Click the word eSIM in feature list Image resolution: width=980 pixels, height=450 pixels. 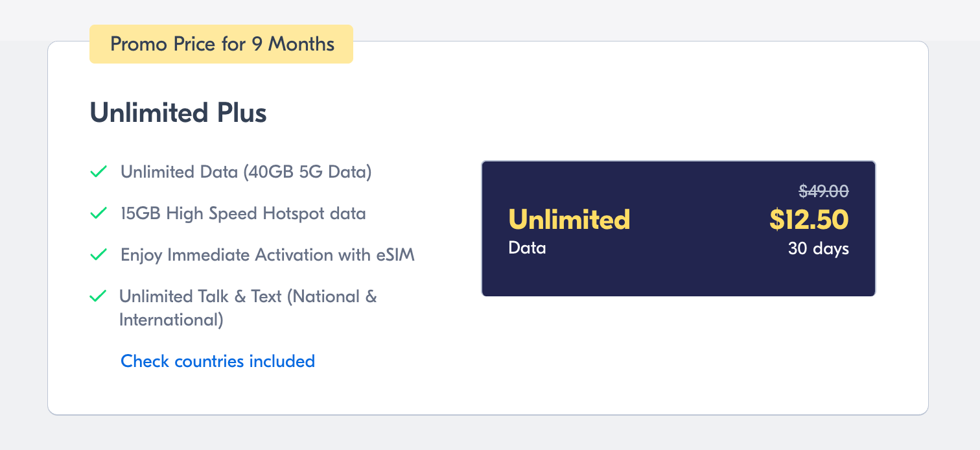395,255
